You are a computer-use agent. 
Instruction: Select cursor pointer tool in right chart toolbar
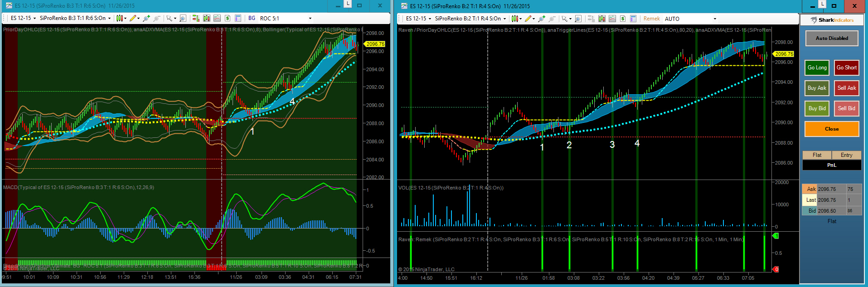[x=564, y=19]
